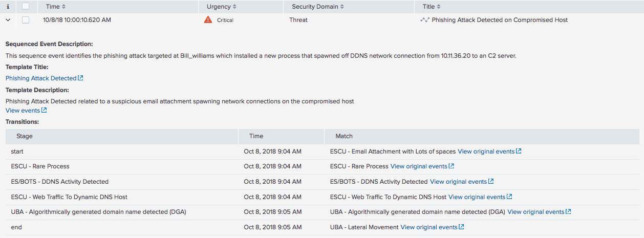View original events for Web Traffic match

[477, 197]
